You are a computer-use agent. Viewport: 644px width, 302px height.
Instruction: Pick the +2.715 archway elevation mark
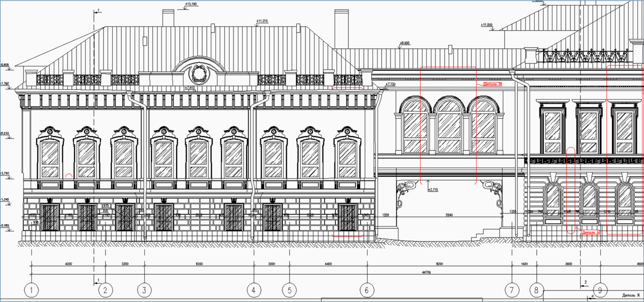coord(433,190)
